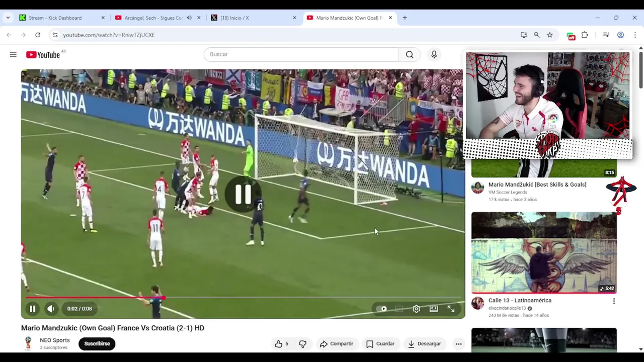Screen dimensions: 644x362
Task: Open options menu for Calle 13 video
Action: (x=614, y=301)
